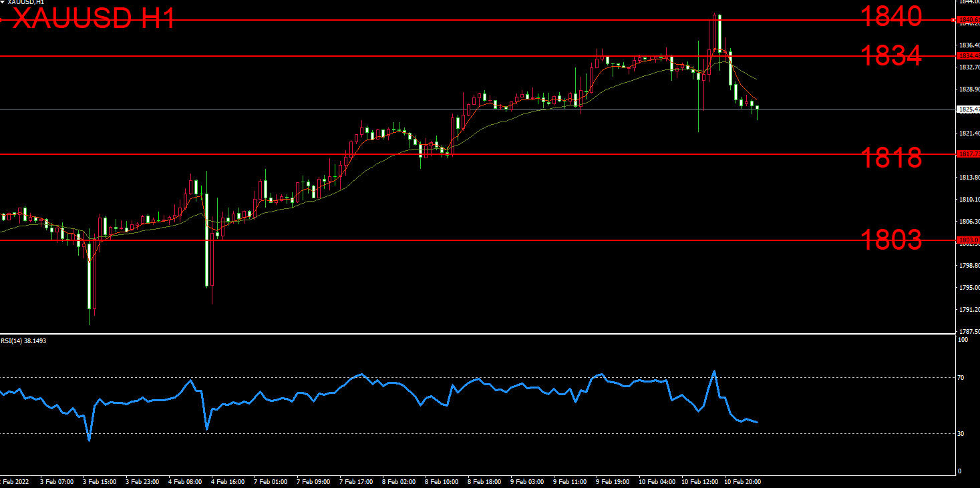Select the large red 1818 text label
Viewport: 980px width, 488px height.
point(890,158)
